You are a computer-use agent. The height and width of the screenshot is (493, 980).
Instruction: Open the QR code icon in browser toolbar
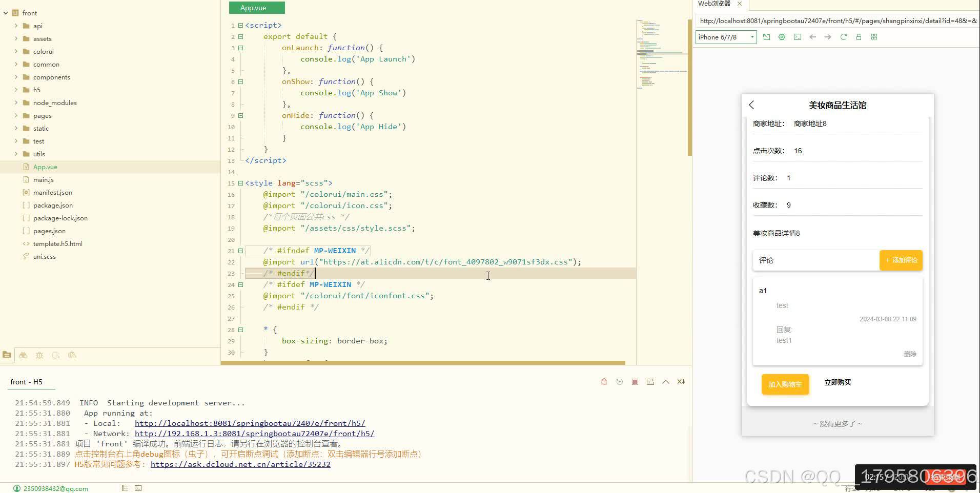[874, 37]
